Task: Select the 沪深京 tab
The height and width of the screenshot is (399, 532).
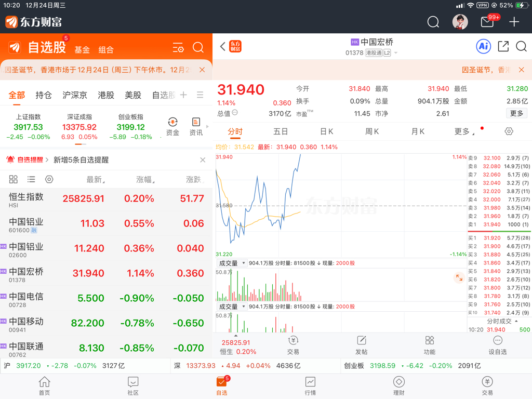Action: click(75, 96)
